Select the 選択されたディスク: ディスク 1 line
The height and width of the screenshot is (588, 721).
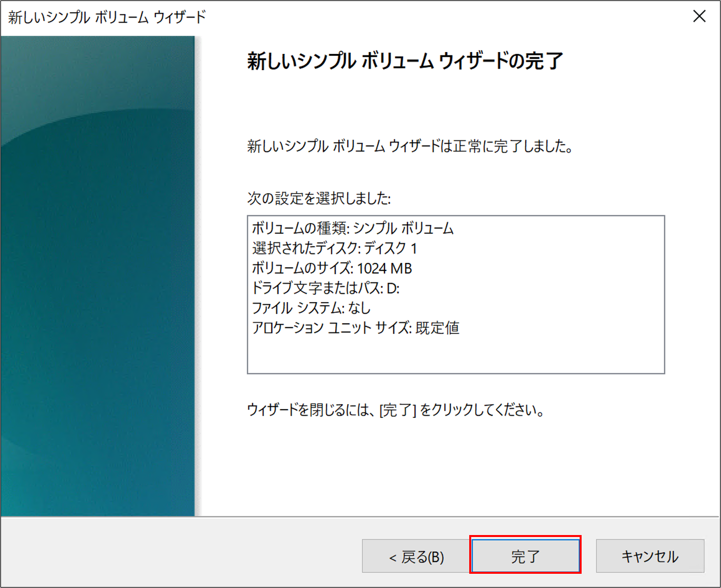334,248
